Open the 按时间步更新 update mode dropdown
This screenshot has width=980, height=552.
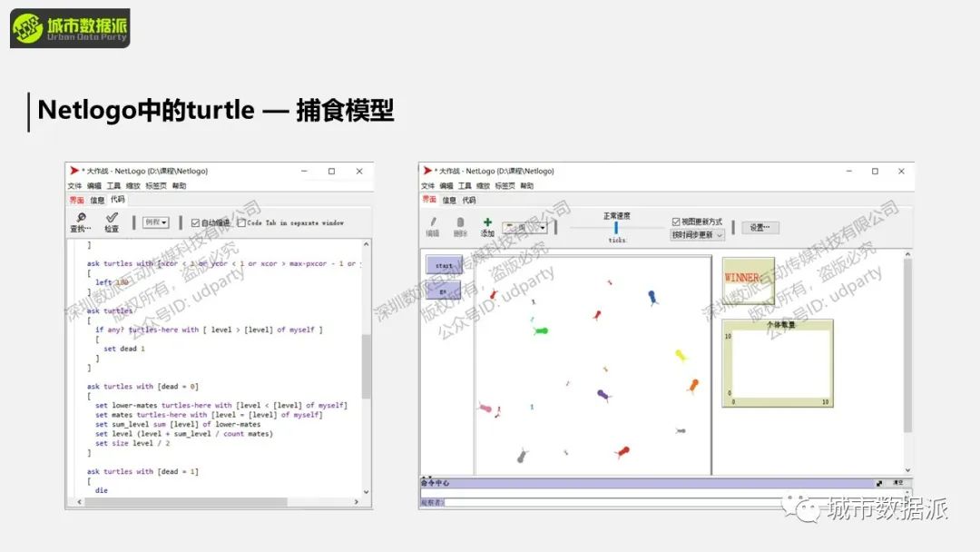pos(698,235)
